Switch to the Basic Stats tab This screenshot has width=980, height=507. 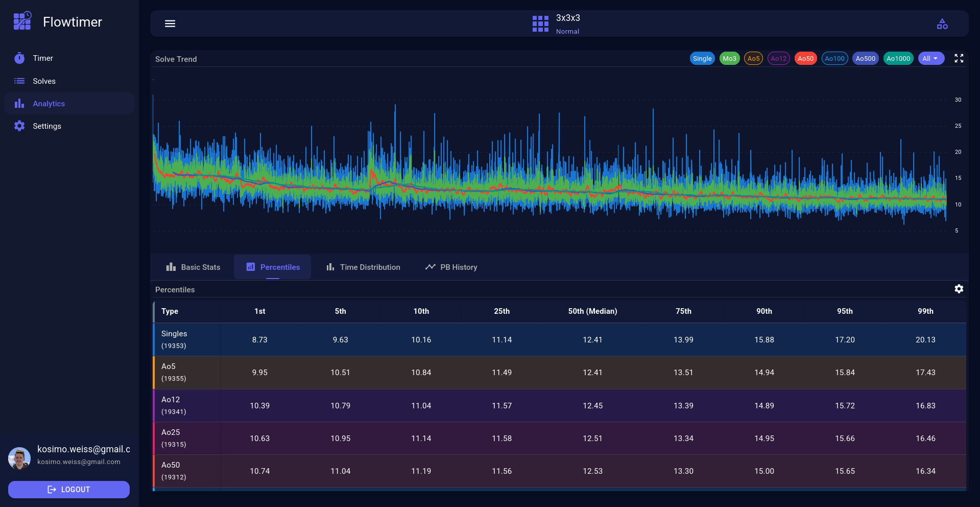(193, 267)
